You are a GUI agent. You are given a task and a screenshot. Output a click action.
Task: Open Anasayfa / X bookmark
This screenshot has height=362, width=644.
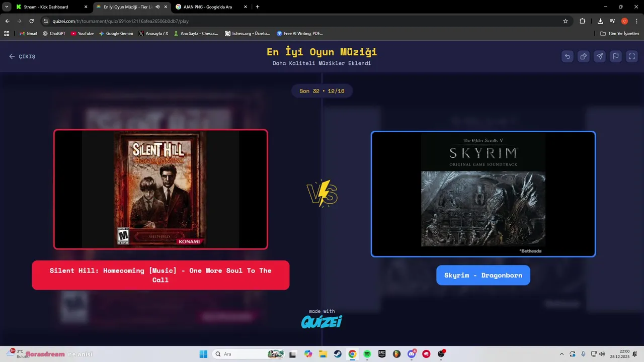(x=153, y=34)
